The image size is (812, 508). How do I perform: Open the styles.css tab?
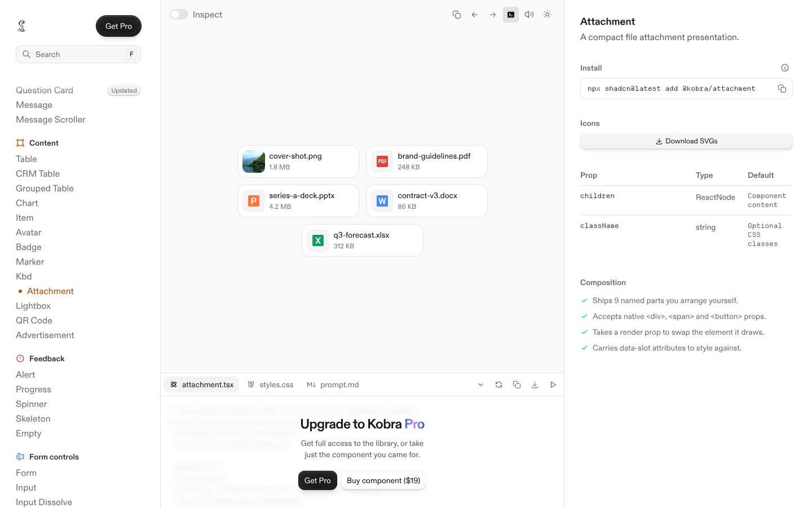(x=271, y=385)
